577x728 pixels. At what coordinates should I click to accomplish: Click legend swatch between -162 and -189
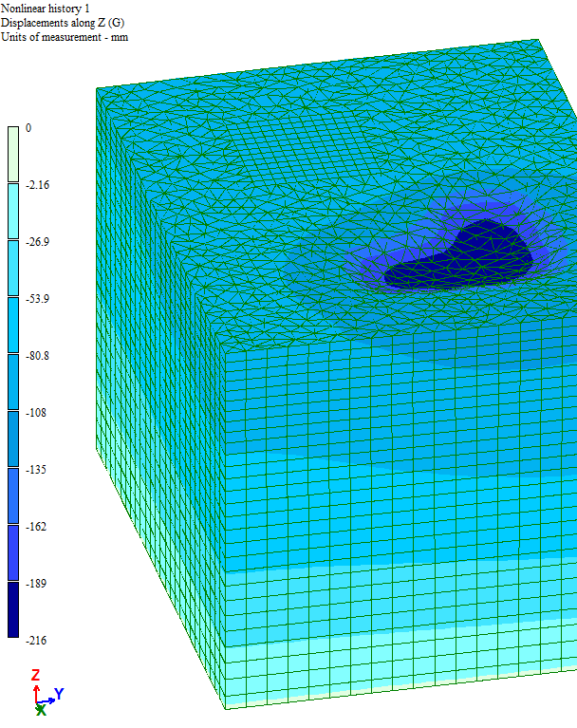13,552
